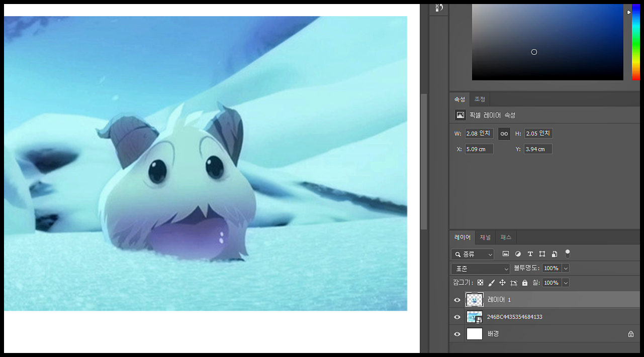Lock transparent pixels checkerboard icon

point(481,283)
